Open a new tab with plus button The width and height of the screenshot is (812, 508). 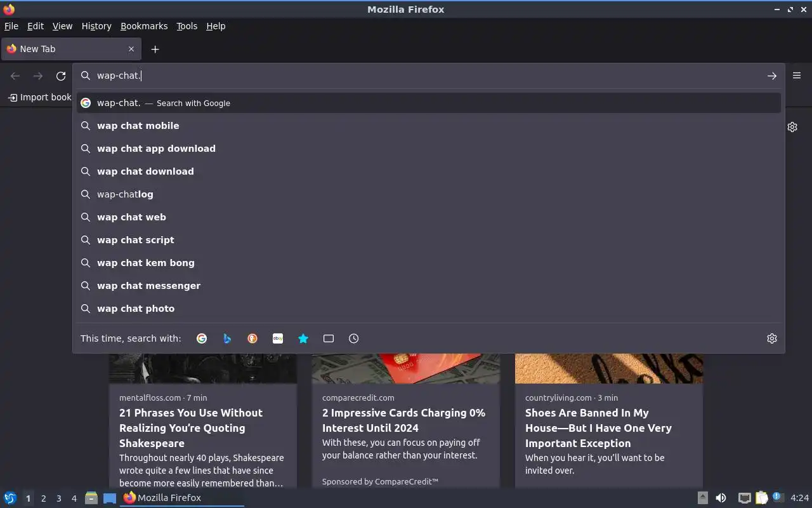click(155, 49)
